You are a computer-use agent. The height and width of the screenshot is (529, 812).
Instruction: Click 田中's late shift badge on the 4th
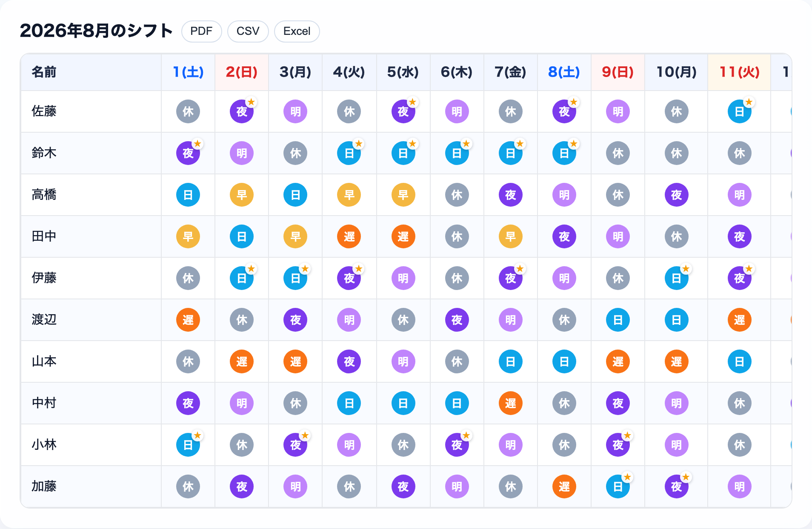coord(349,236)
